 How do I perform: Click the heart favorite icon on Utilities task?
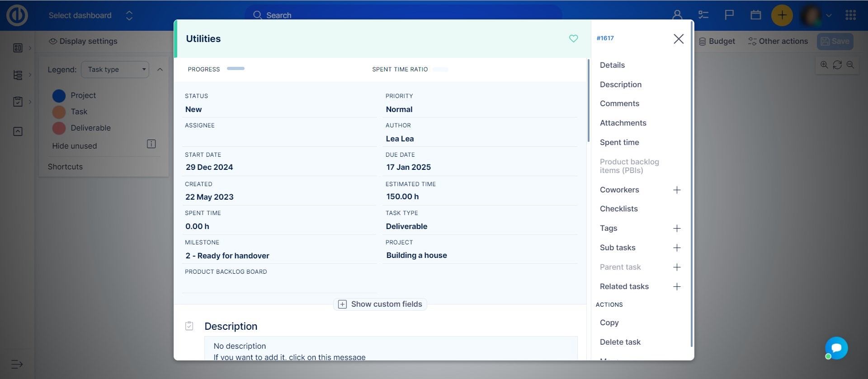pos(573,39)
